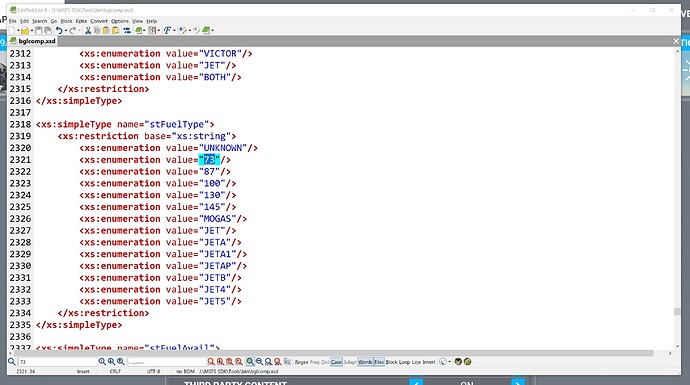This screenshot has height=385, width=690.
Task: Click the search text field containing 73
Action: [57, 362]
